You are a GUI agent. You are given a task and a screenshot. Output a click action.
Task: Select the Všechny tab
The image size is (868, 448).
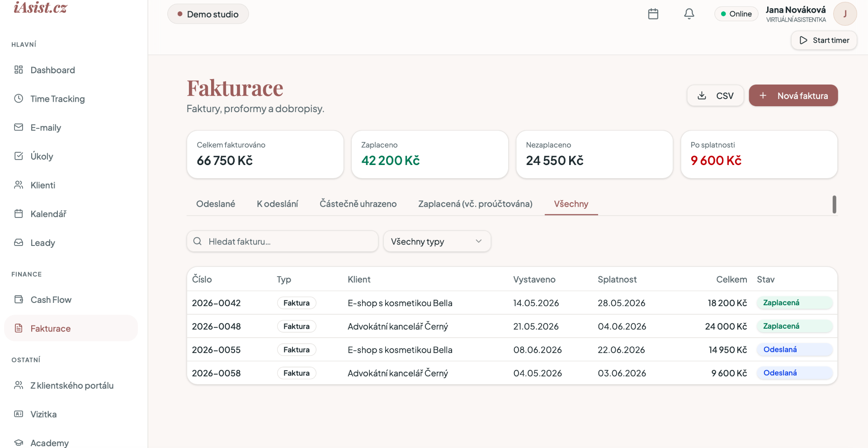pyautogui.click(x=571, y=204)
